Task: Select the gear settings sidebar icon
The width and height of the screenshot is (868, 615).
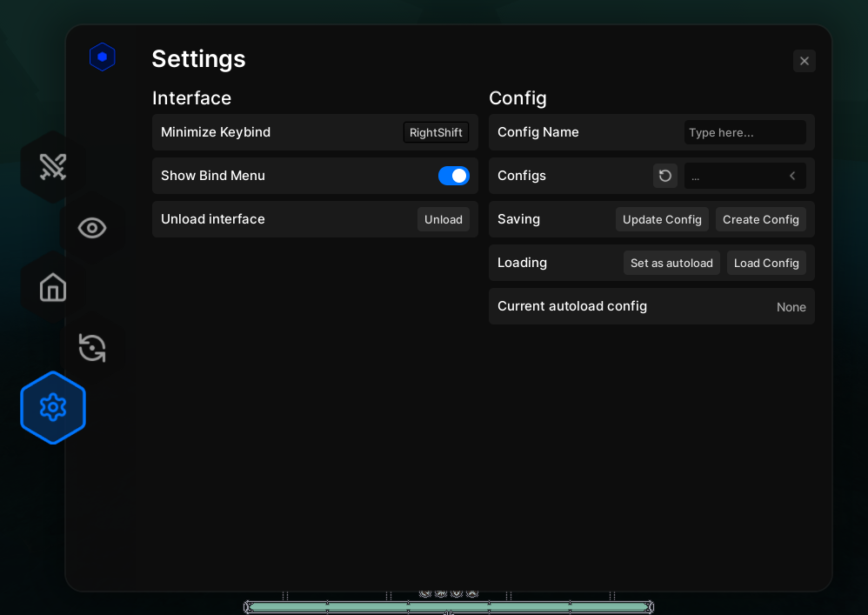Action: pos(53,407)
